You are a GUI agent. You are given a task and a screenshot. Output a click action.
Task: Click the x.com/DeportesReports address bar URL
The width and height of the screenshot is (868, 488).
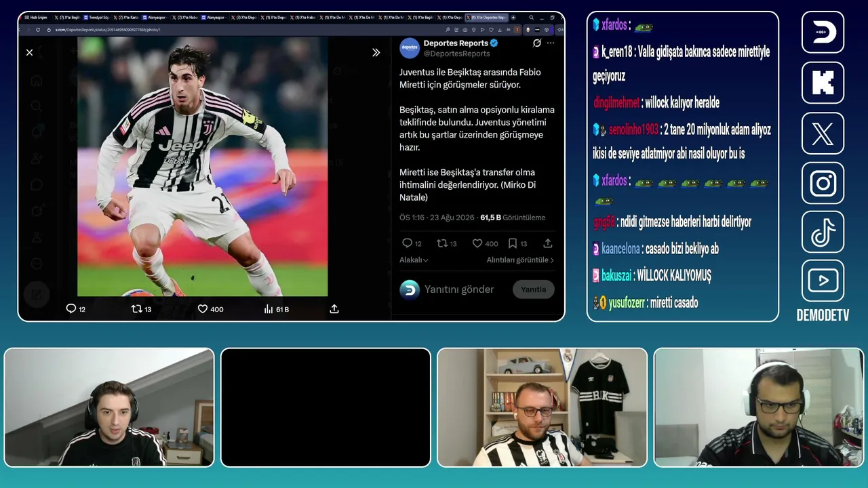[x=108, y=30]
